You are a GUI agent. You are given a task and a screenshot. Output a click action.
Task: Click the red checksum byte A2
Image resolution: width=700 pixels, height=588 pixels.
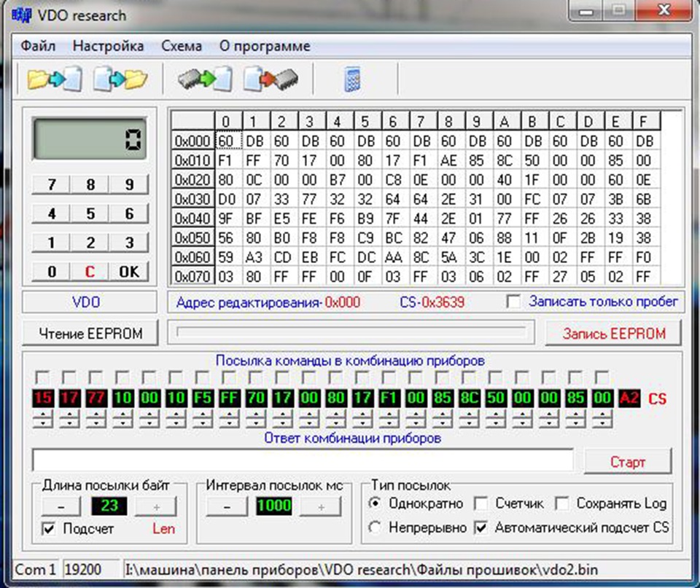629,398
